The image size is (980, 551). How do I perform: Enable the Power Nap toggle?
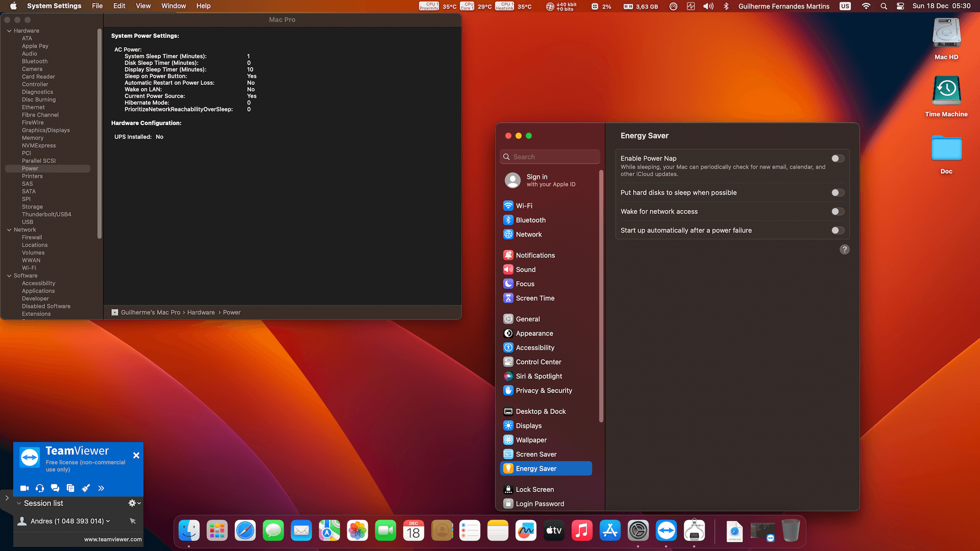838,159
